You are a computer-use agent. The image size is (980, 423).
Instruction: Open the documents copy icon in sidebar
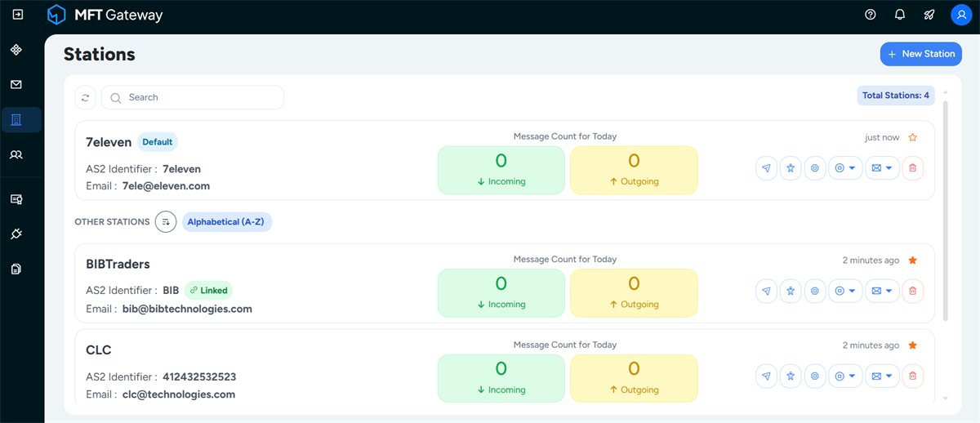16,269
